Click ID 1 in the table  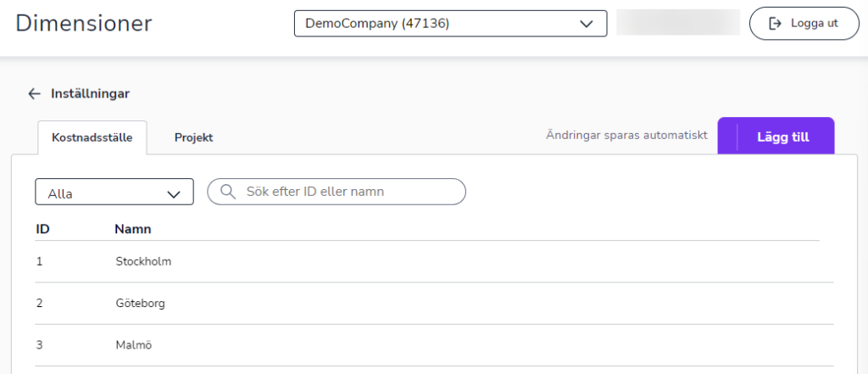pos(39,261)
